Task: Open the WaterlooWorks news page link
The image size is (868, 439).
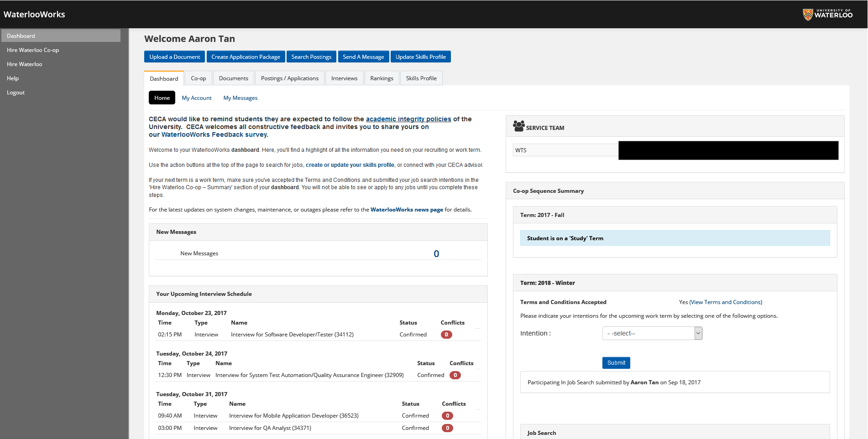Action: pos(407,210)
